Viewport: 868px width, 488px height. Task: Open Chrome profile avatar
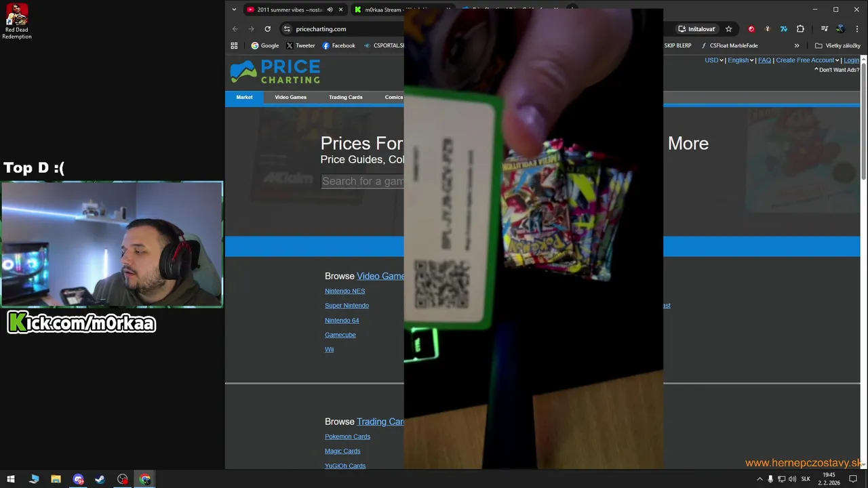tap(840, 29)
